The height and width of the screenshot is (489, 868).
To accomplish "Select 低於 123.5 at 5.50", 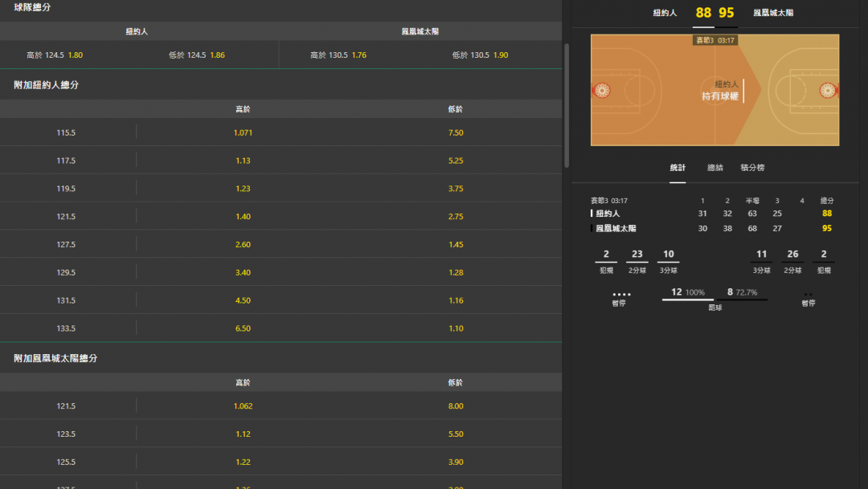I will [456, 434].
